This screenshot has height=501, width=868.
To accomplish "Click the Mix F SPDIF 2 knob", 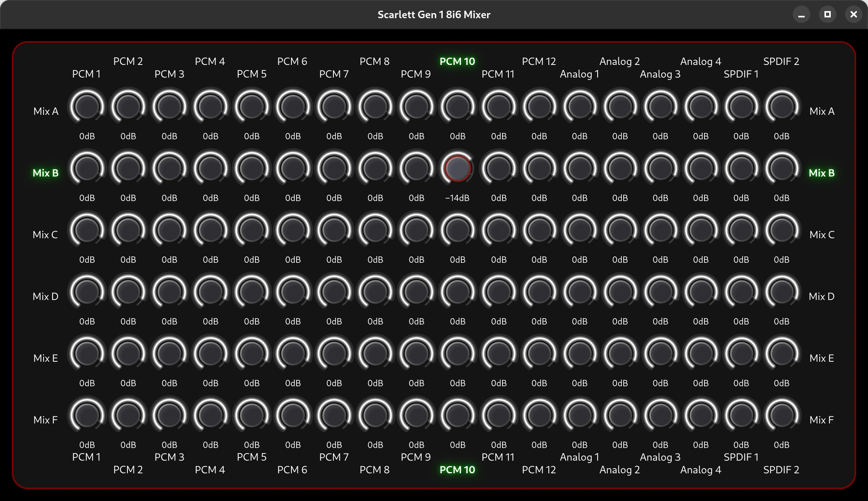I will click(782, 415).
